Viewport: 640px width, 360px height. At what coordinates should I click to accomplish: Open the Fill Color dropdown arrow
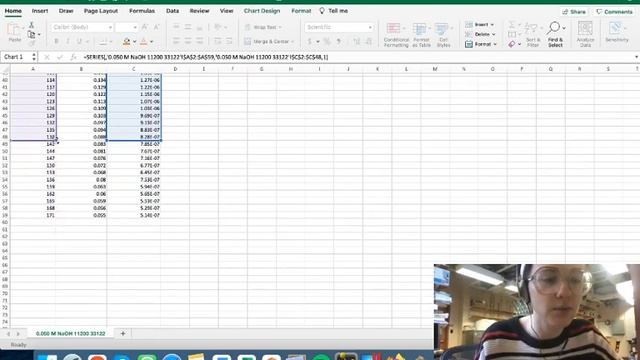(x=134, y=42)
